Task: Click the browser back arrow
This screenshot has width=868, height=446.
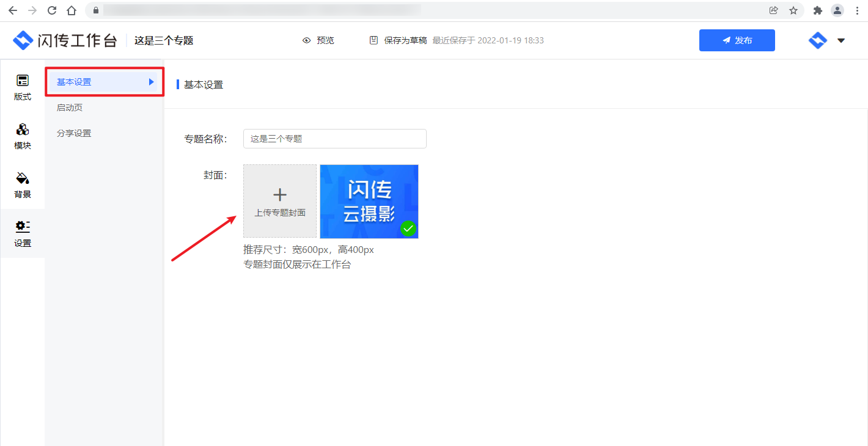Action: pyautogui.click(x=13, y=10)
